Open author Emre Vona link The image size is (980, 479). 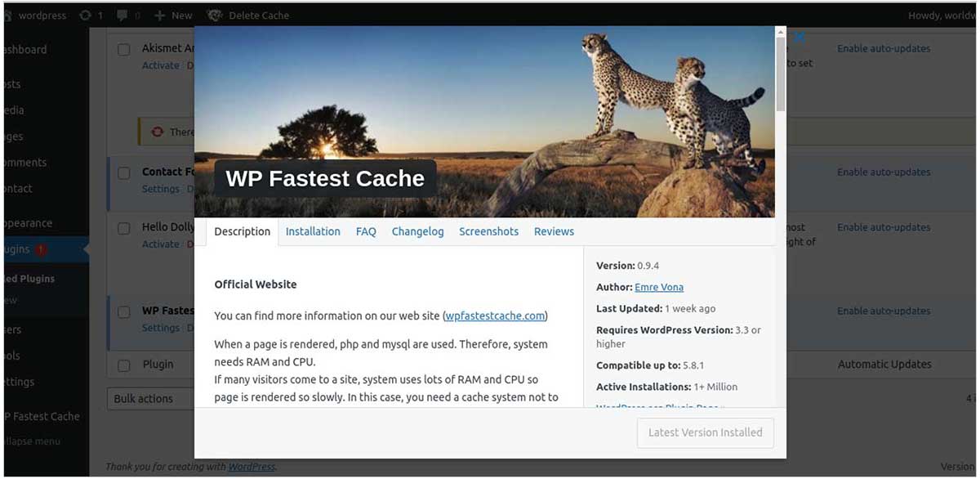point(659,287)
